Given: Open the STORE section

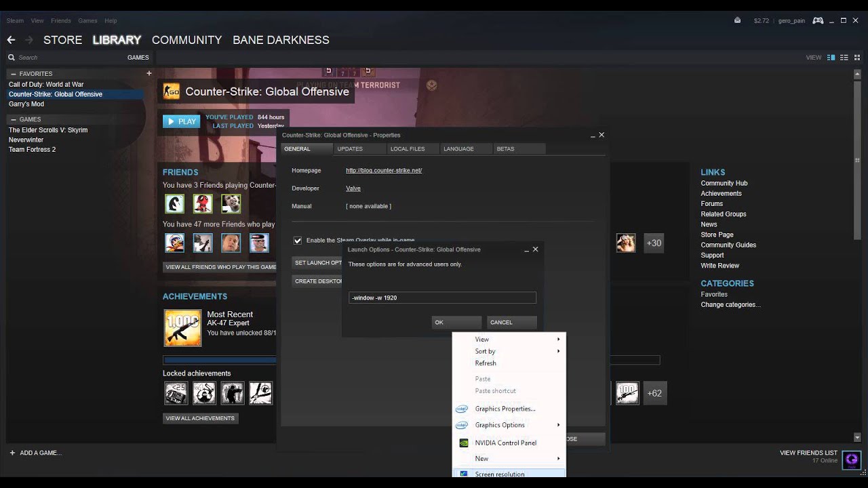Looking at the screenshot, I should (x=62, y=40).
